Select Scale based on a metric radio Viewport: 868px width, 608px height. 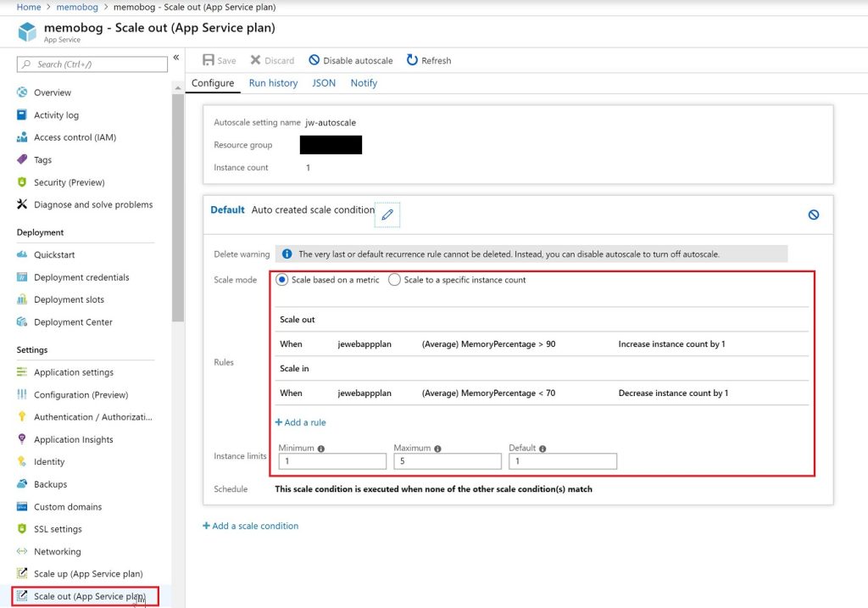pos(281,280)
